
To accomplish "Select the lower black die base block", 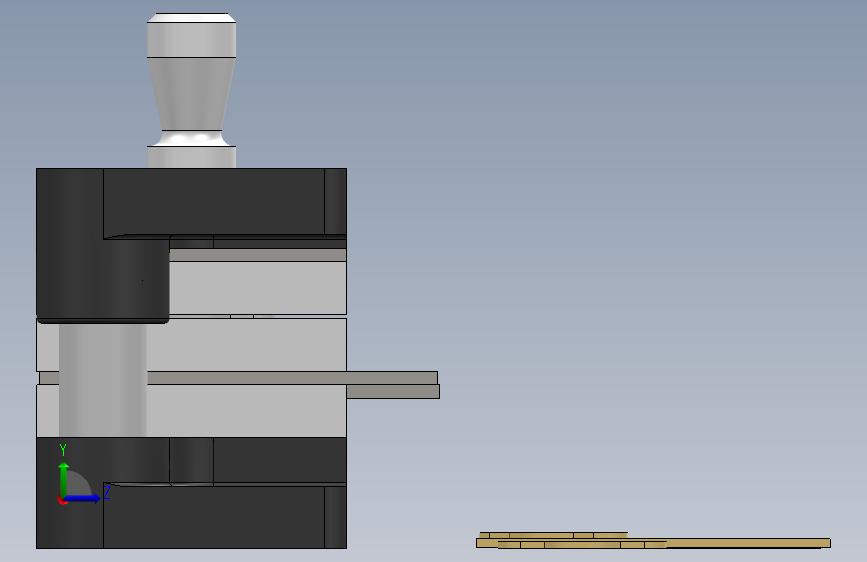I will coord(191,492).
